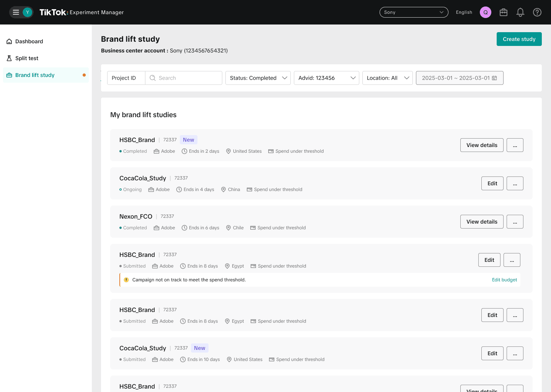
Task: Click the Ongoing status label
Action: 132,189
